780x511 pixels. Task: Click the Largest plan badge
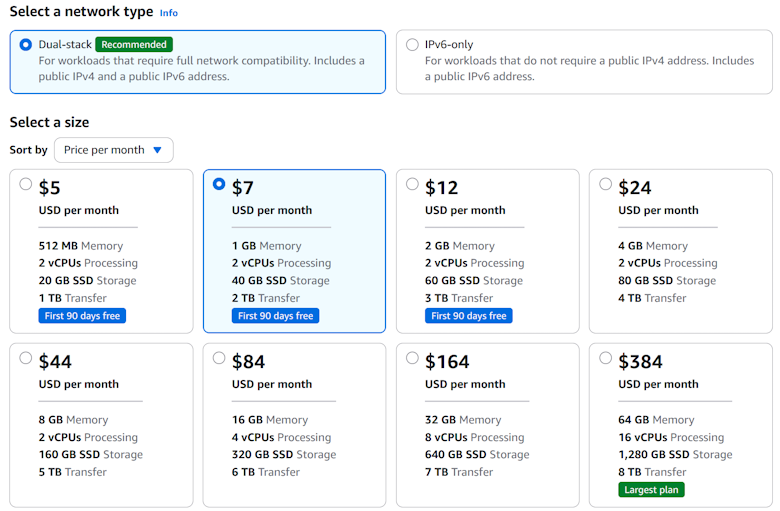point(651,490)
